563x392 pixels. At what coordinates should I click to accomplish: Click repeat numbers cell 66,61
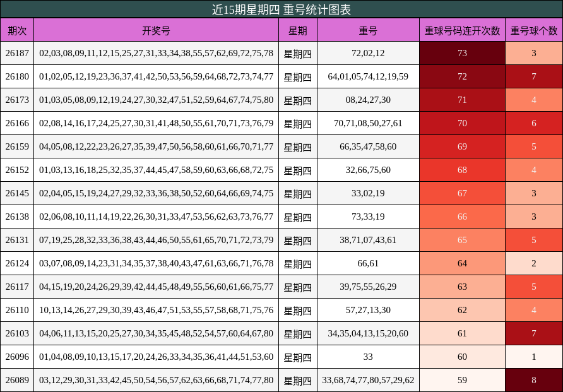click(368, 263)
